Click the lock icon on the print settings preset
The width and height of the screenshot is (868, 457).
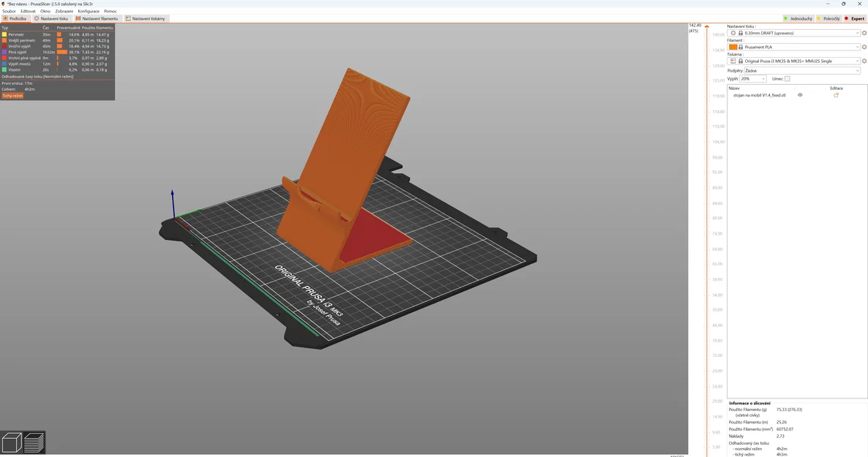(x=741, y=33)
